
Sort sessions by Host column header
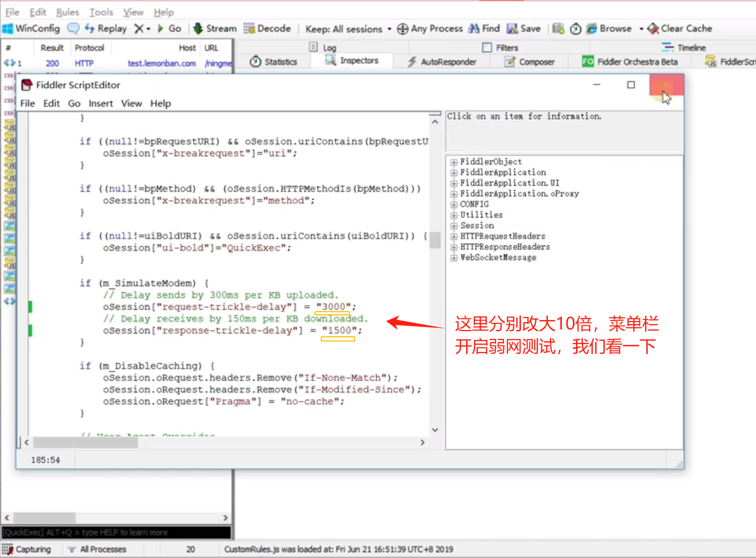pyautogui.click(x=187, y=48)
